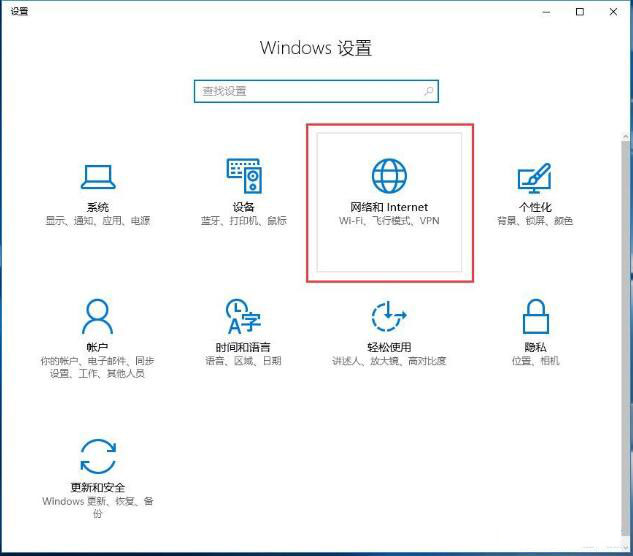
Task: Click the 讲述人、放大镜、高对比度 description
Action: [x=389, y=361]
